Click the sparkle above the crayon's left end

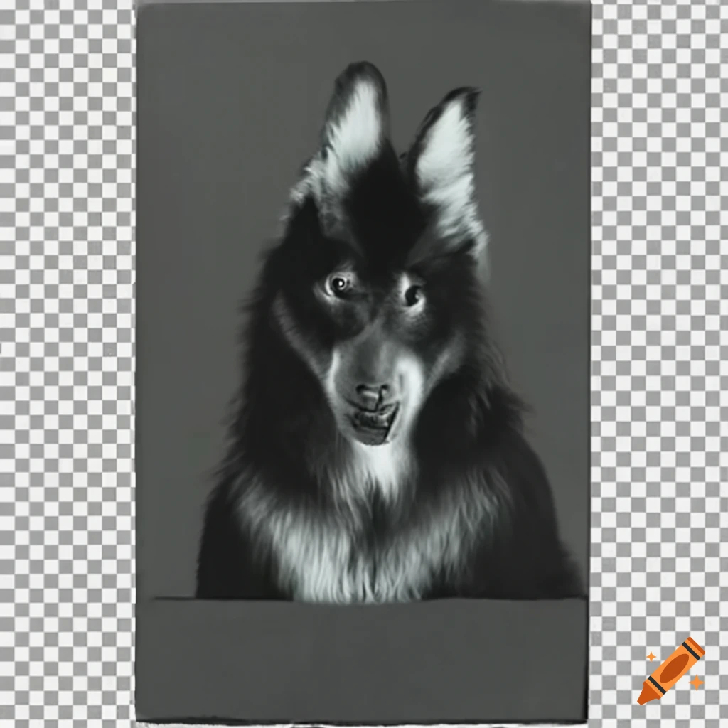click(x=650, y=657)
